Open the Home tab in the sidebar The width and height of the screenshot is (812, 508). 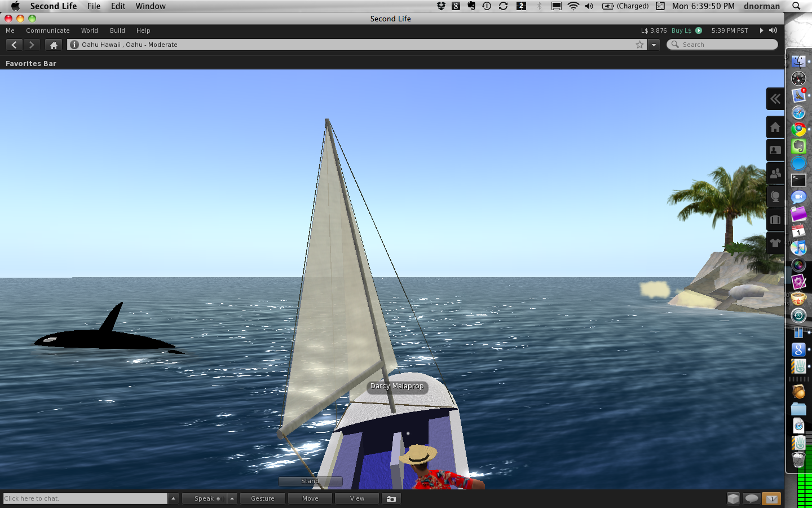(x=775, y=127)
